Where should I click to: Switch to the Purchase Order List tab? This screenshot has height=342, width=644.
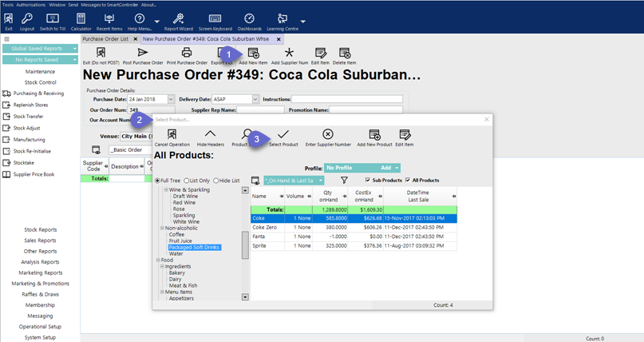(x=106, y=38)
